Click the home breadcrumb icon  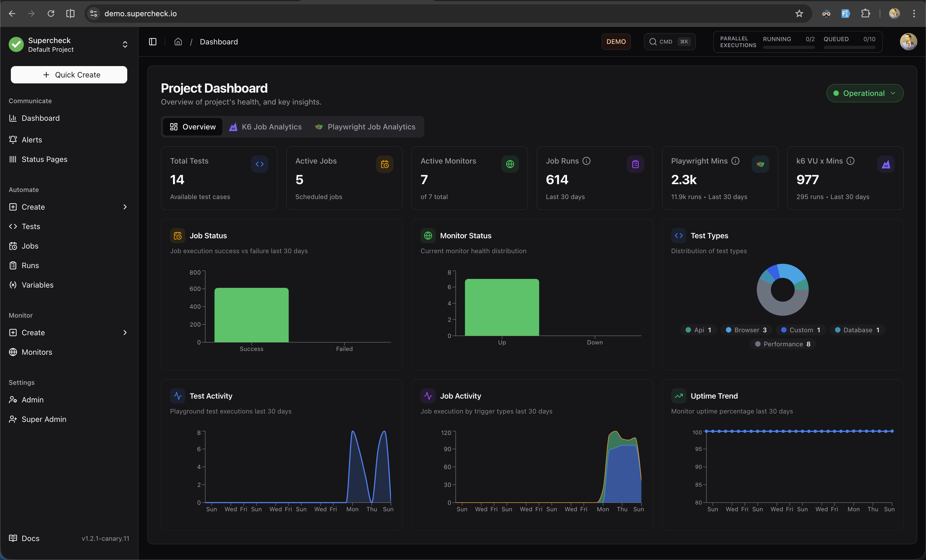click(178, 42)
